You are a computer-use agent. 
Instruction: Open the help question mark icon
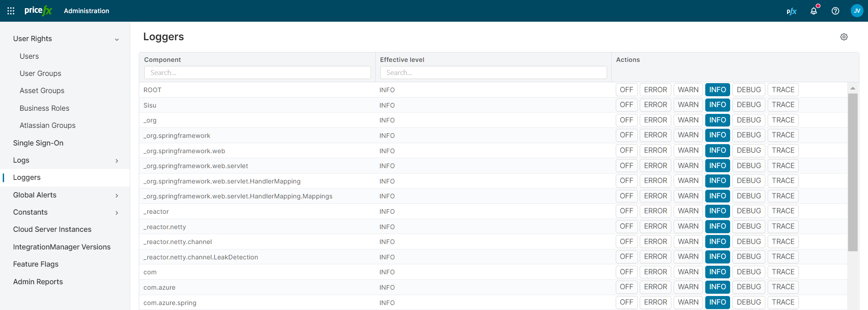pyautogui.click(x=835, y=11)
